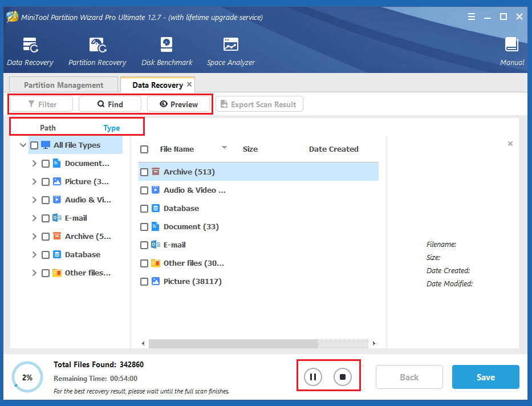This screenshot has width=532, height=406.
Task: Select the Audio & Video row in file list
Action: pyautogui.click(x=258, y=190)
